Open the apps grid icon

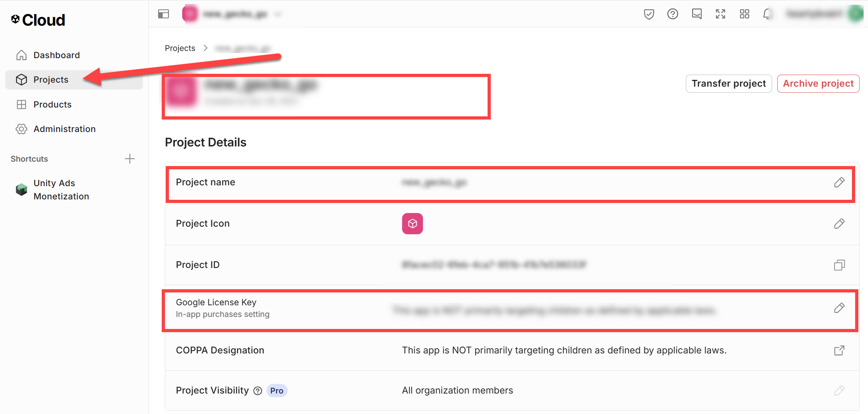click(744, 14)
